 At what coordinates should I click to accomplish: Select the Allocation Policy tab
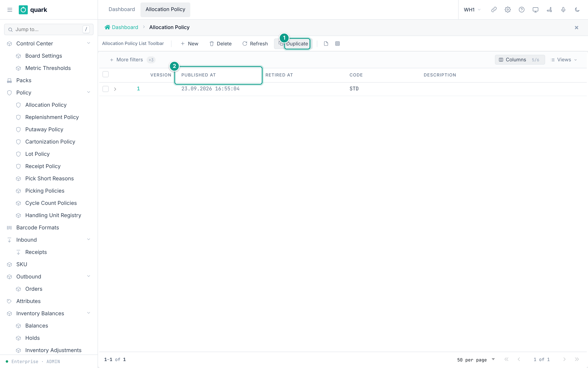(165, 9)
